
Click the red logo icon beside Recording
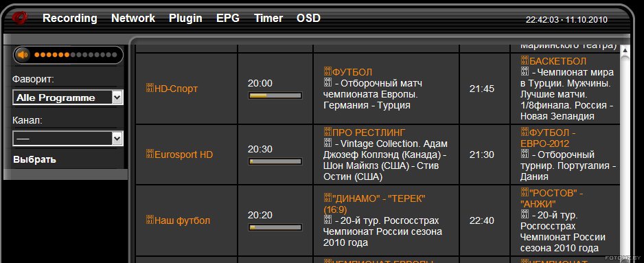(x=19, y=18)
